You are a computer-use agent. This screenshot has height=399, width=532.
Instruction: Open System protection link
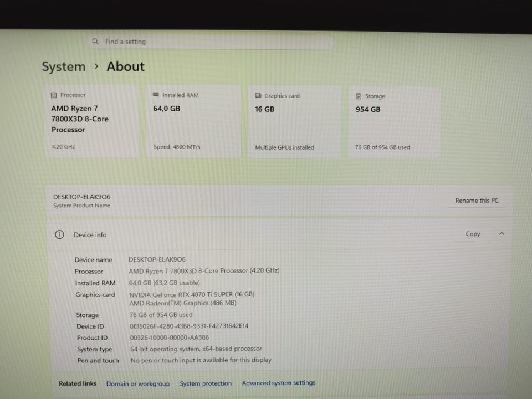(206, 383)
